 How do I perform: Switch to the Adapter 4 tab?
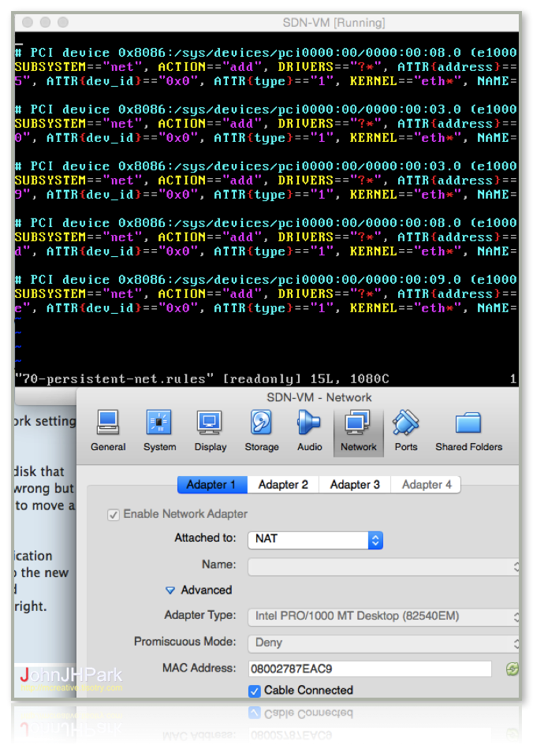(426, 485)
